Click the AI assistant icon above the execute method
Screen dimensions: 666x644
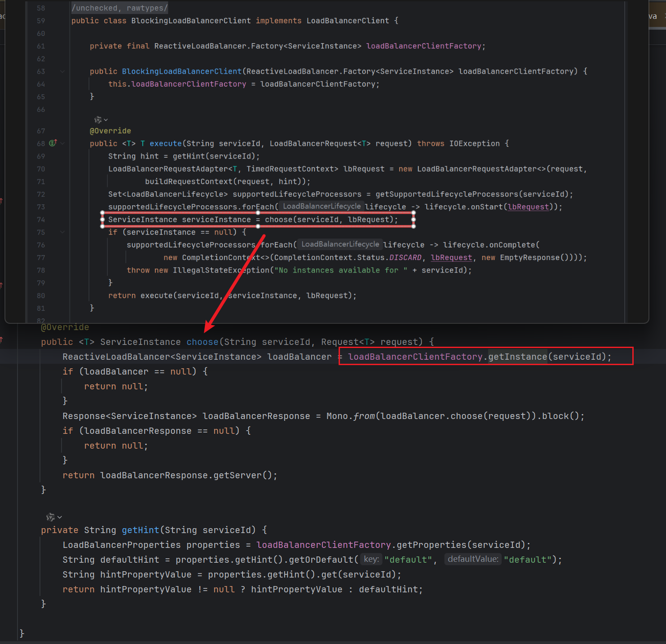(98, 120)
